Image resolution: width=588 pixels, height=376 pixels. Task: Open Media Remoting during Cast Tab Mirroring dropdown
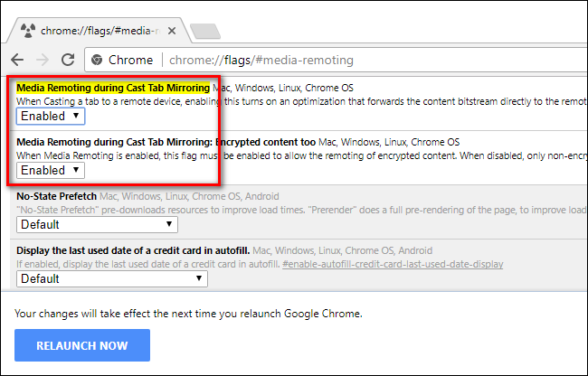click(51, 117)
